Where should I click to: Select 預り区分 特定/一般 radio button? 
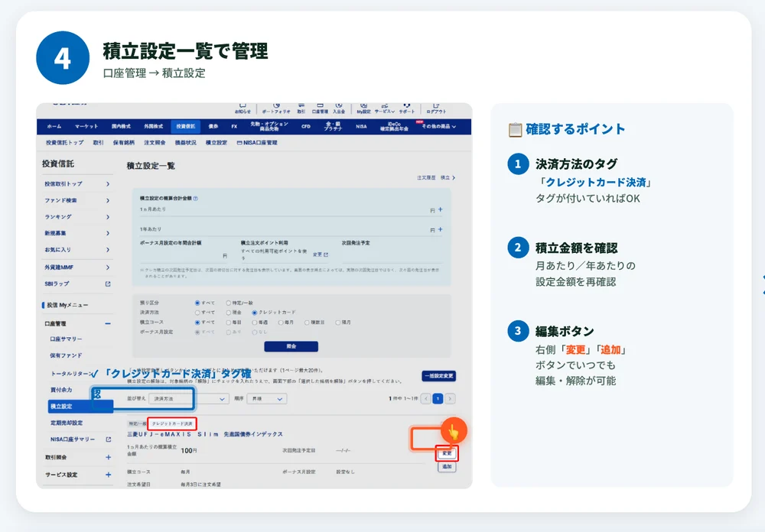click(228, 303)
